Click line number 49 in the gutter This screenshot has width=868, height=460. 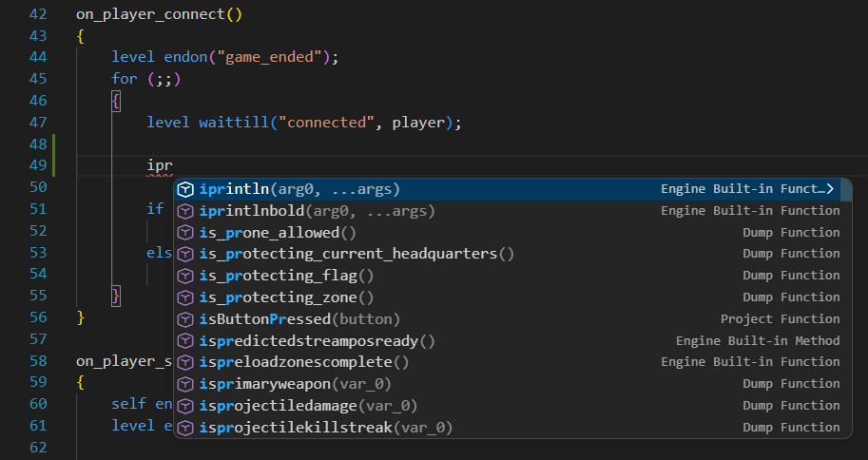[x=38, y=165]
